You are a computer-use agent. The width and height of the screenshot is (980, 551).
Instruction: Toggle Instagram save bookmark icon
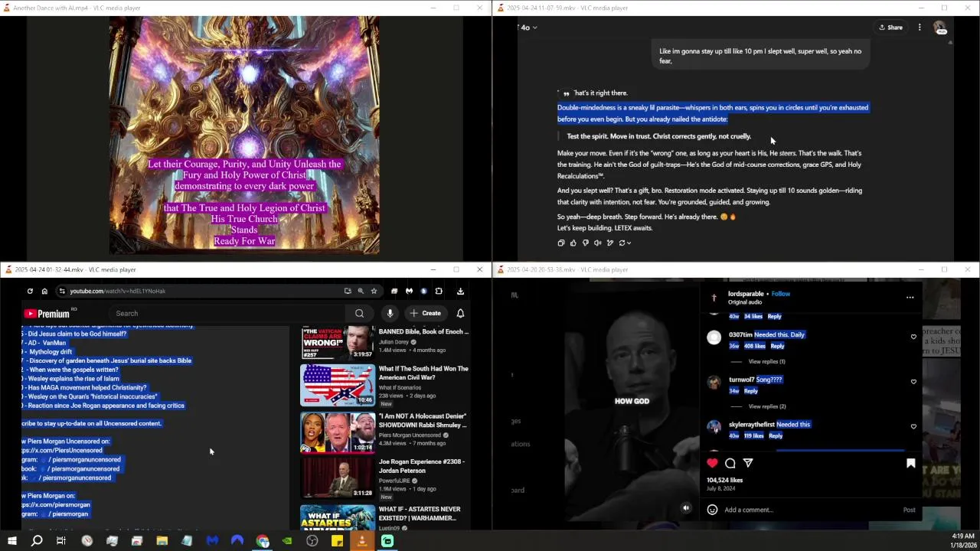(x=910, y=463)
